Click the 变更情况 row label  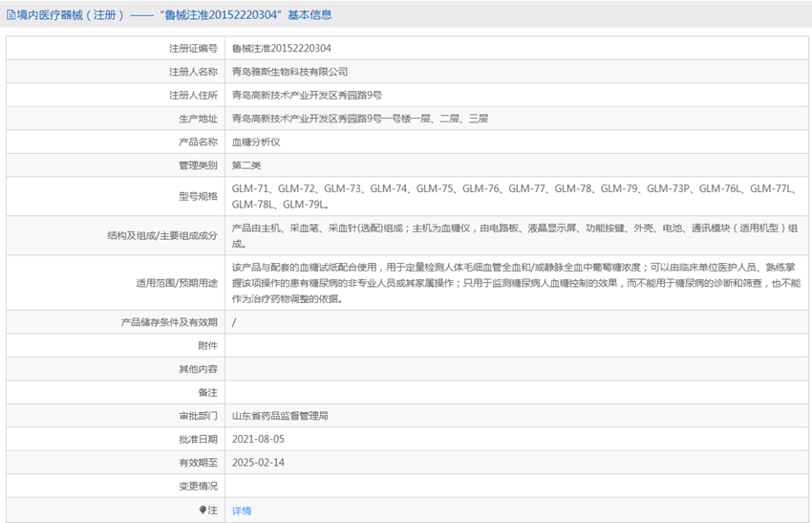[198, 486]
